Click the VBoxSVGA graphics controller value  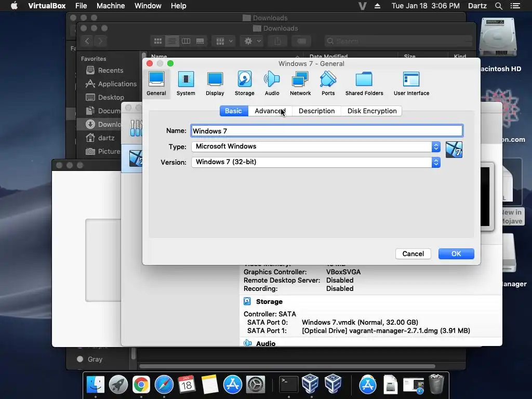coord(343,272)
